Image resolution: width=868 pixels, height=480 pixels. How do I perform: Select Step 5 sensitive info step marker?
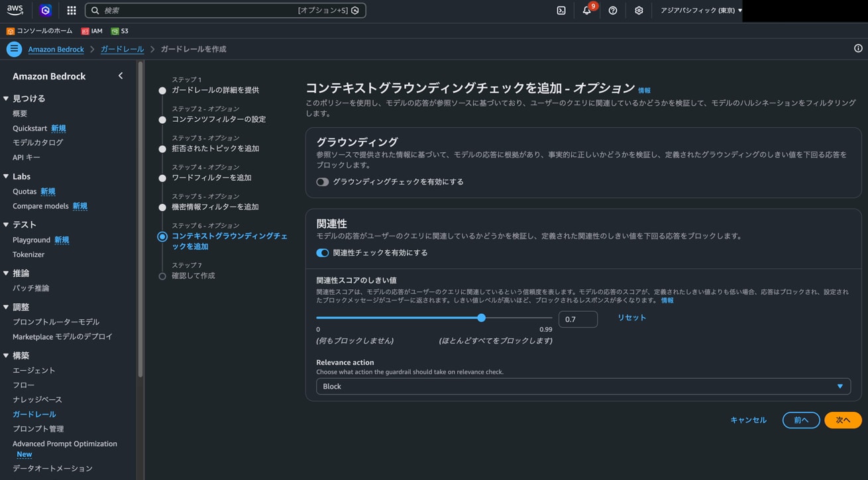tap(162, 207)
